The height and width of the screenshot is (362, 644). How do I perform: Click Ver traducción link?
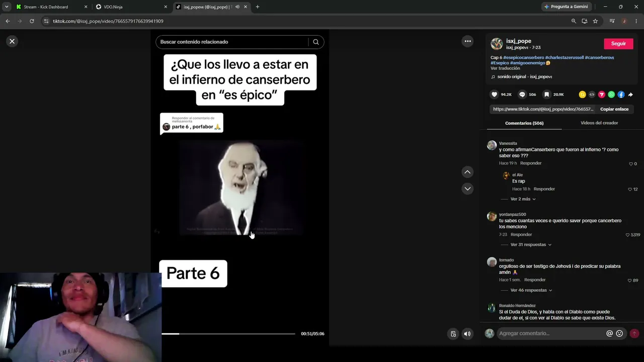pos(506,68)
